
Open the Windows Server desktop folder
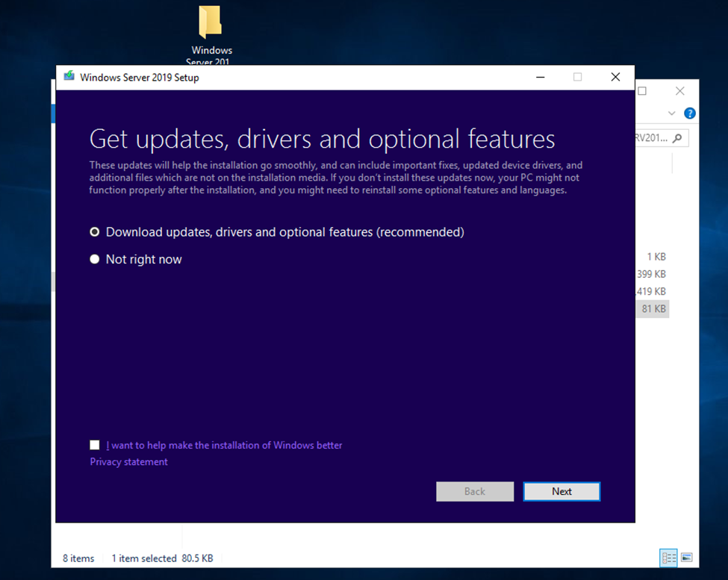coord(211,24)
